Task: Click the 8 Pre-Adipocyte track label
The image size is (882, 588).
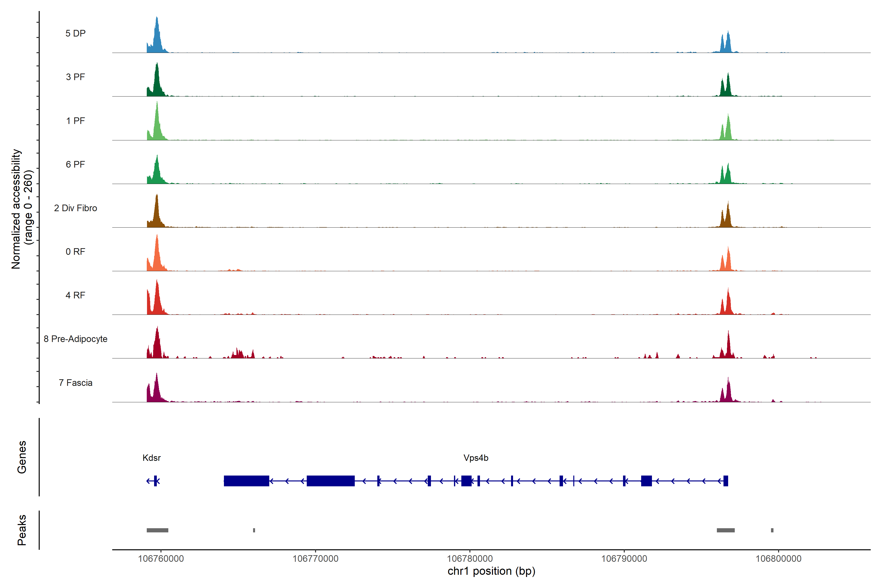Action: point(75,339)
